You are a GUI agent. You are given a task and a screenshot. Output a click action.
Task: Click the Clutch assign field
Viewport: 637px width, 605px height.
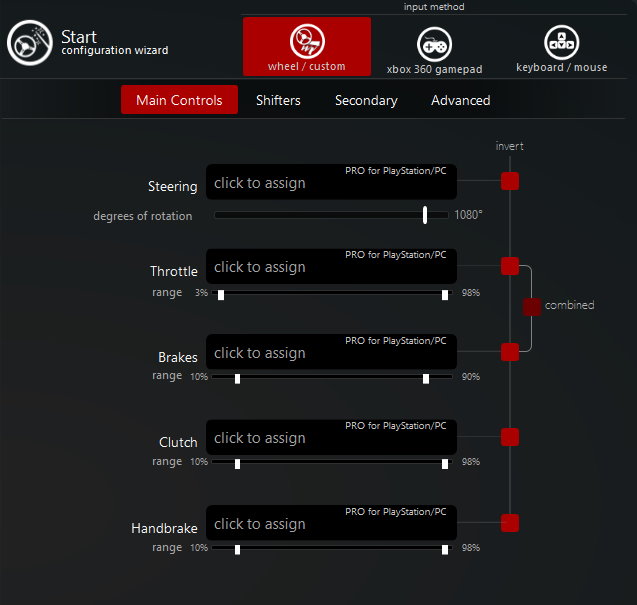332,437
